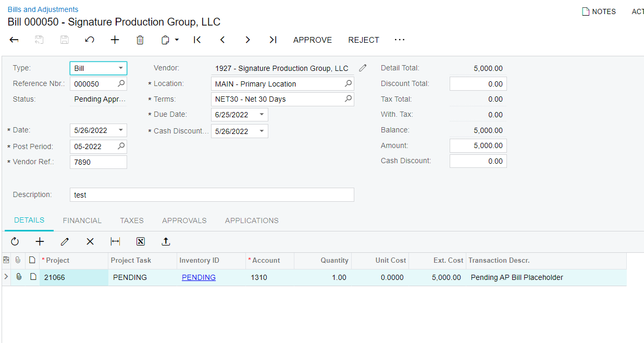
Task: Delete the selected detail row
Action: 90,241
